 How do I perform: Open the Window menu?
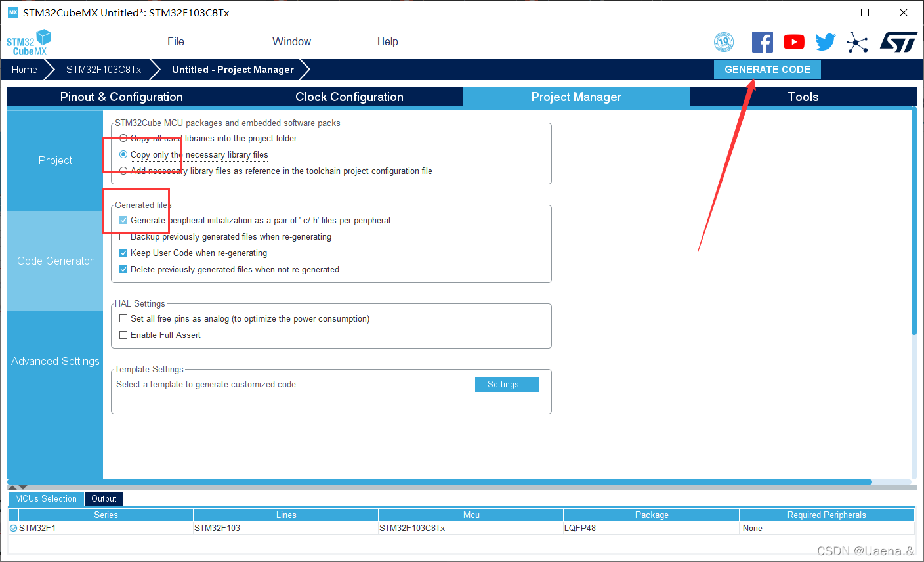pyautogui.click(x=291, y=41)
